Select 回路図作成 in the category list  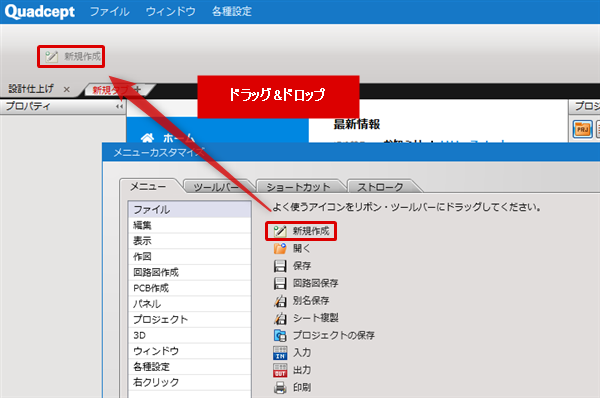(x=190, y=272)
